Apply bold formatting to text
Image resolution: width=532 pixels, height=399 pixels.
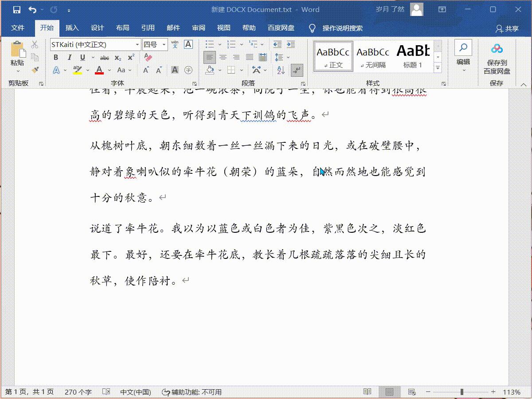click(x=55, y=57)
